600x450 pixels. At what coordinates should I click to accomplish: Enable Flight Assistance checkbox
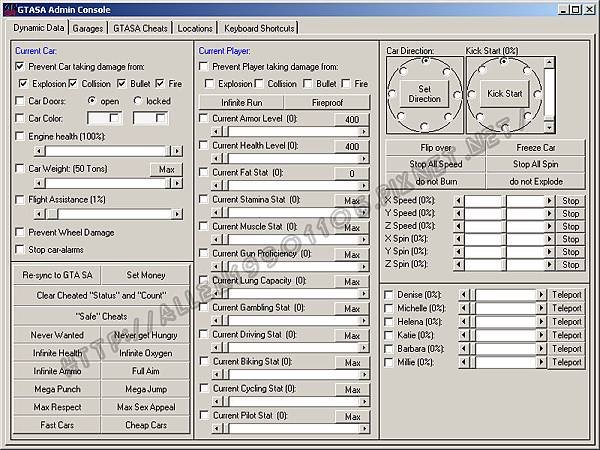point(20,199)
